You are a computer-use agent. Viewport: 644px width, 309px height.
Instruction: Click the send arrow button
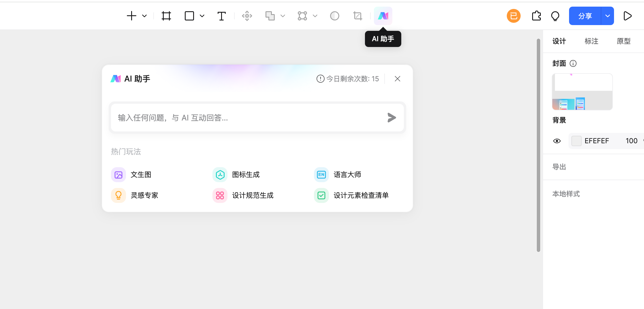pos(392,118)
